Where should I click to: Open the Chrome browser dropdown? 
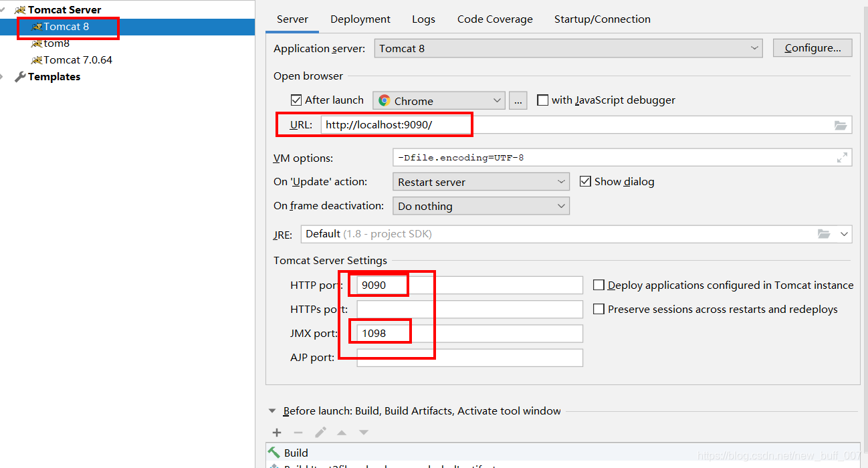pos(439,100)
